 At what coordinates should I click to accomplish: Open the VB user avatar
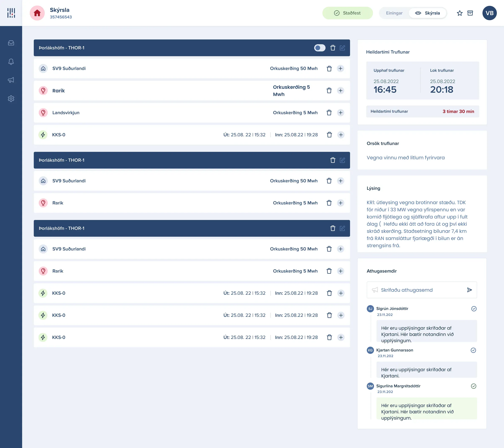click(490, 13)
